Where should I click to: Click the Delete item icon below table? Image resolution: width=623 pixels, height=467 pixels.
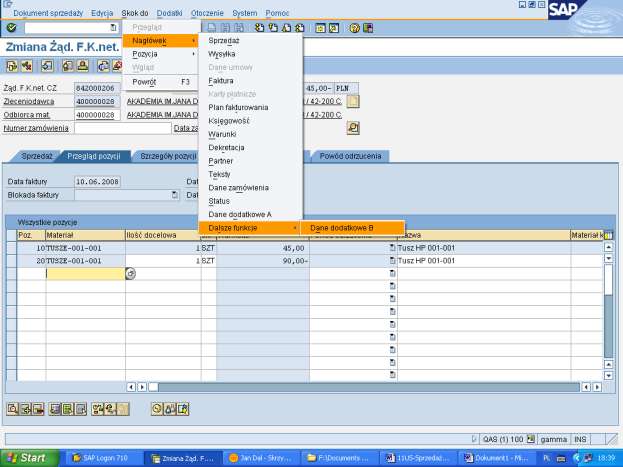[x=39, y=409]
